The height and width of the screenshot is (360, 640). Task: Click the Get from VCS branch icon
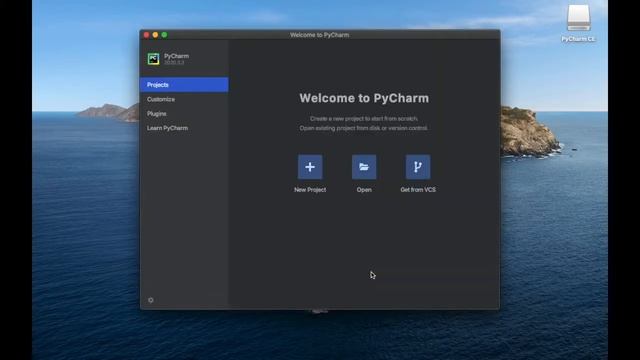click(x=418, y=167)
